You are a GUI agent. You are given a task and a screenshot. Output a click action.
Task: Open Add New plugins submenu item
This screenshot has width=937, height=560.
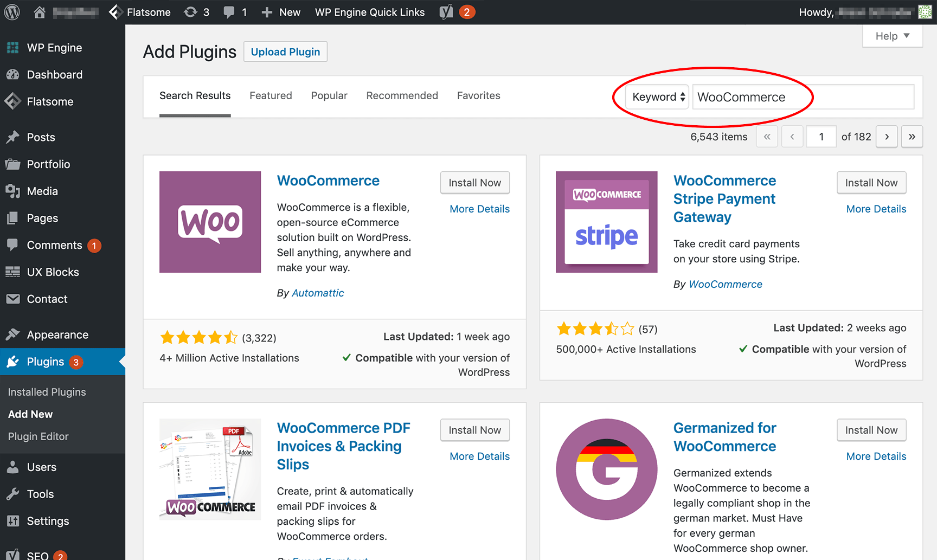[x=30, y=414]
